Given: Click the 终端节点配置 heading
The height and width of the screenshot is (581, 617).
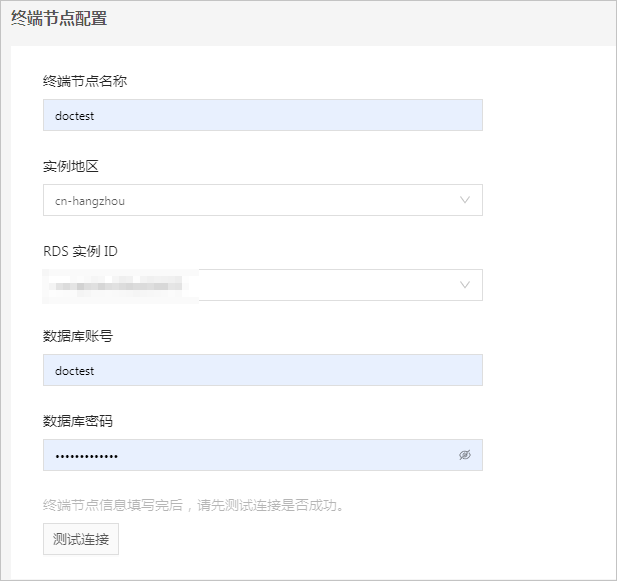Looking at the screenshot, I should click(x=59, y=18).
